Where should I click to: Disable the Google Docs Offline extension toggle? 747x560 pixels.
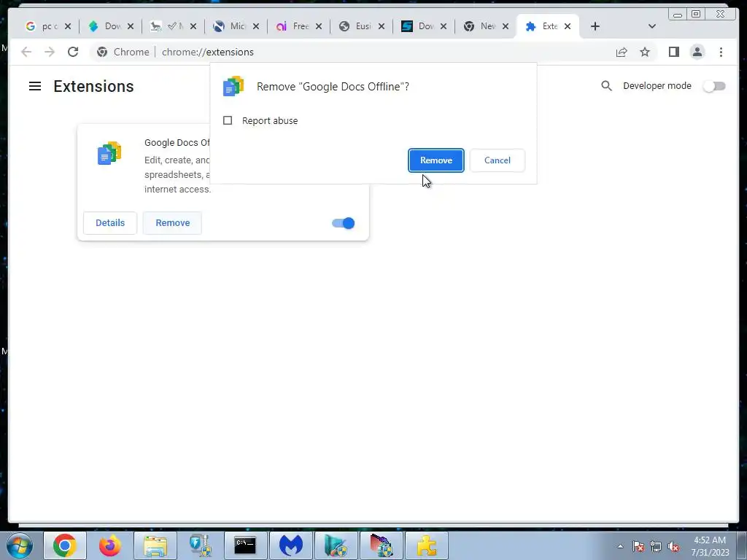coord(344,223)
